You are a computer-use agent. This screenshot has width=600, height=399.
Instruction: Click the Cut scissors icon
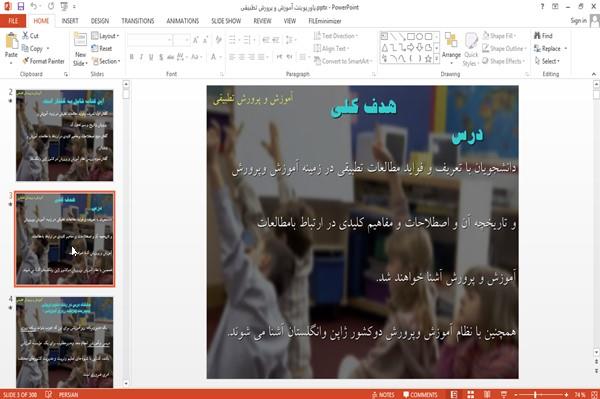pyautogui.click(x=26, y=36)
